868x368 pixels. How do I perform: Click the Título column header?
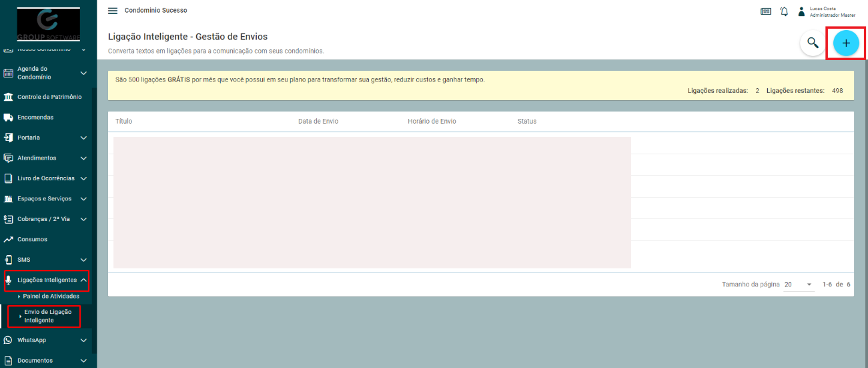[x=123, y=122]
